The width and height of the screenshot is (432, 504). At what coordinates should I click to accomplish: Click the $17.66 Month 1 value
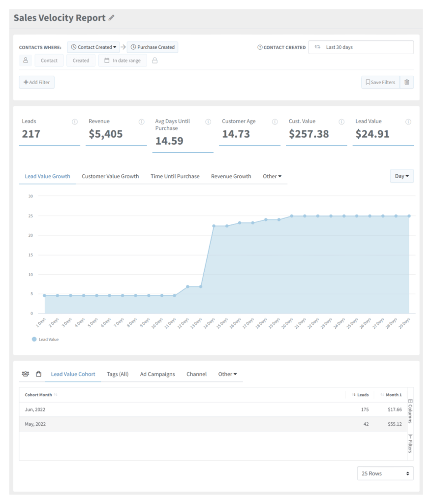pyautogui.click(x=395, y=409)
